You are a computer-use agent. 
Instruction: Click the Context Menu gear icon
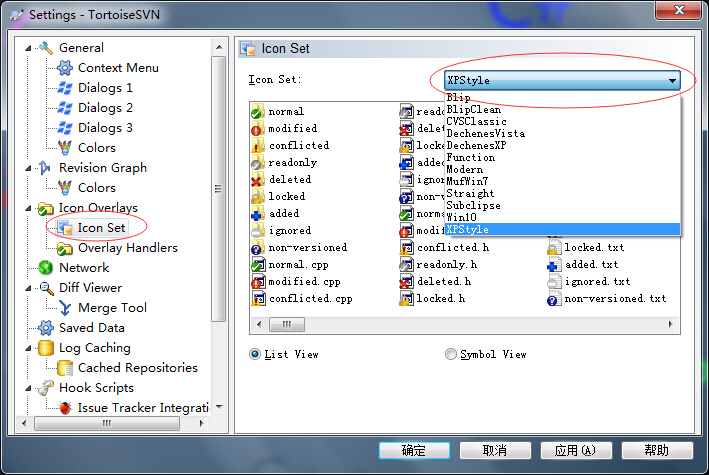coord(65,68)
